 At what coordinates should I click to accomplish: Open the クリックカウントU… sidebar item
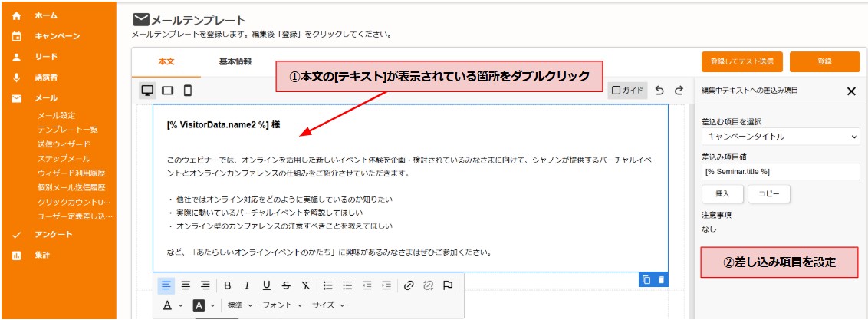click(x=74, y=203)
